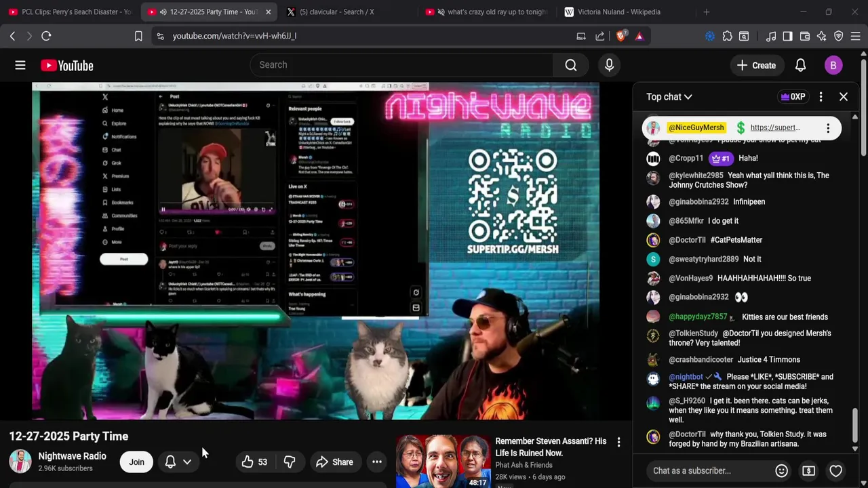Open Remember Steven Assanti video title
This screenshot has width=868, height=488.
point(551,447)
